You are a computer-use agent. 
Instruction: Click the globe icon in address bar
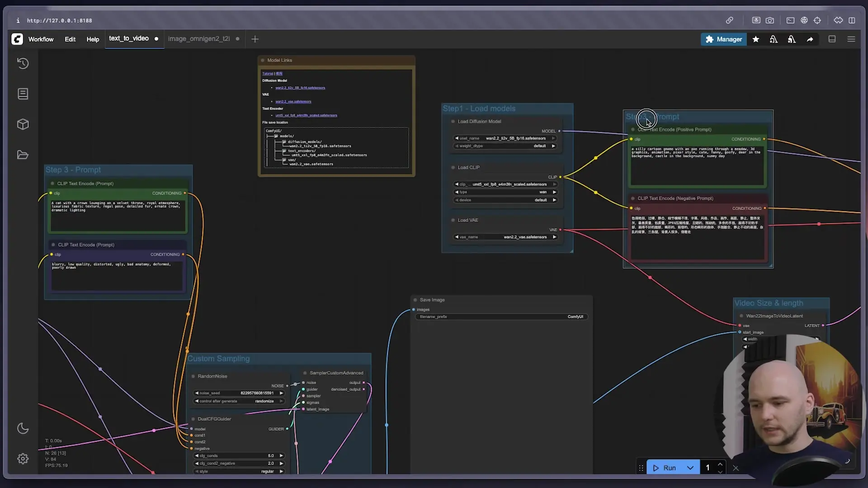pyautogui.click(x=804, y=20)
